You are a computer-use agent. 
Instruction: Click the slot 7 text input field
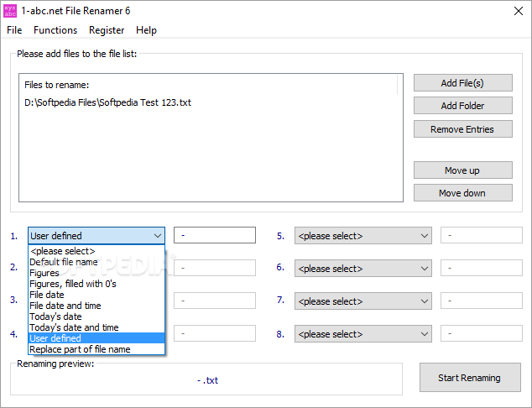click(482, 301)
